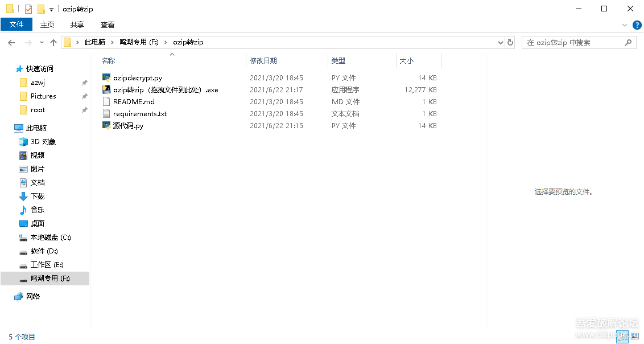644x344 pixels.
Task: Open the 主页 ribbon tab
Action: pos(47,24)
